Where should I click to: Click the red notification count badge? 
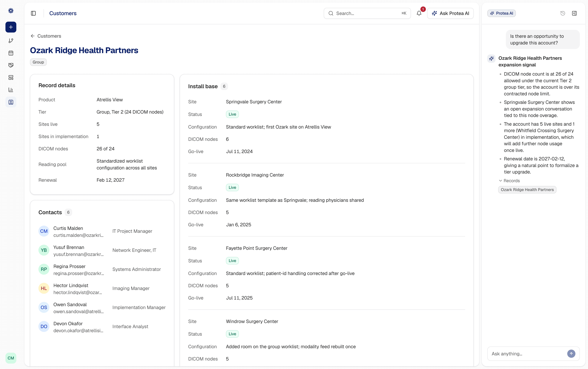pos(423,9)
